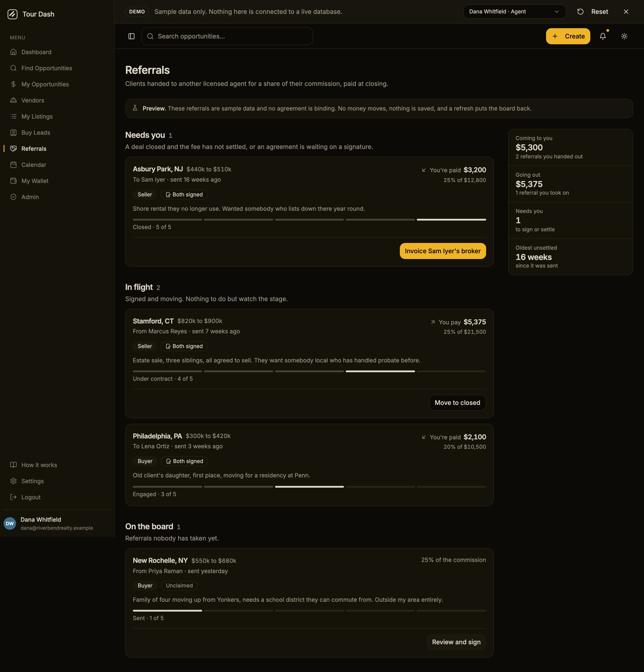Click Both signed badge on Philadelphia card
The height and width of the screenshot is (672, 644).
tap(184, 461)
